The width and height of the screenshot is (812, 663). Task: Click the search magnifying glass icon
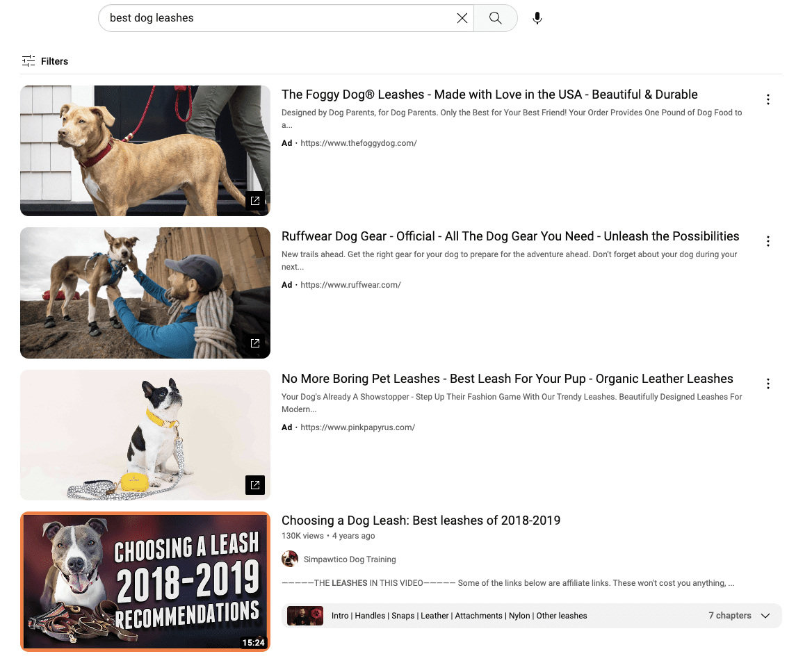(x=495, y=17)
